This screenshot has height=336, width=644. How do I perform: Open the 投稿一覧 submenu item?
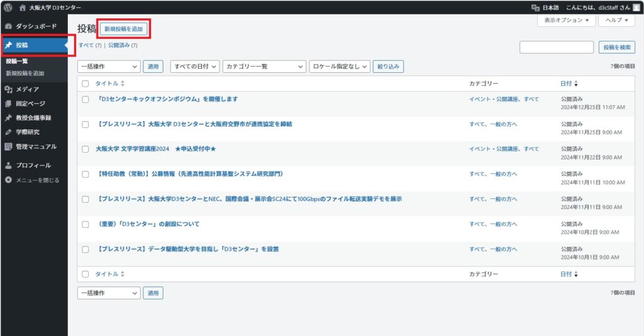(17, 61)
